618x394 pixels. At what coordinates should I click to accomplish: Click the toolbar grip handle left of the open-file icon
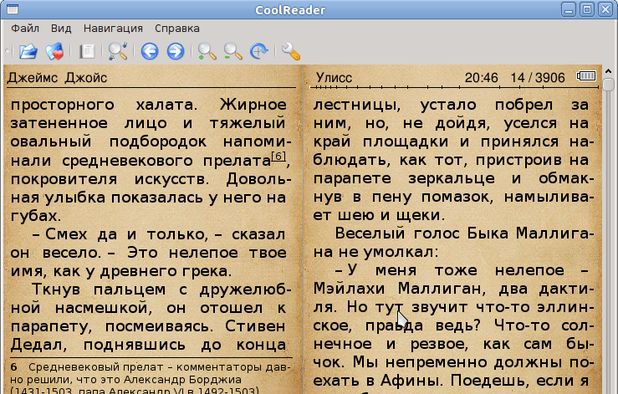[x=8, y=51]
